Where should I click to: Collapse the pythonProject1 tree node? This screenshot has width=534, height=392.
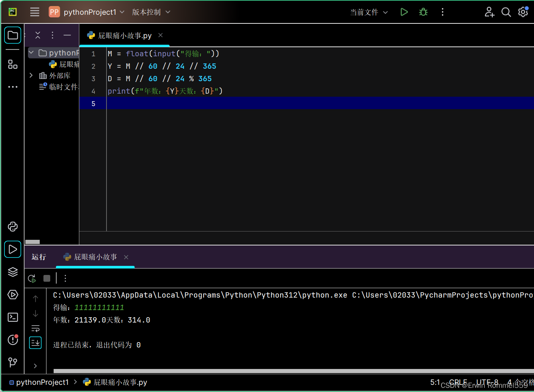(31, 52)
